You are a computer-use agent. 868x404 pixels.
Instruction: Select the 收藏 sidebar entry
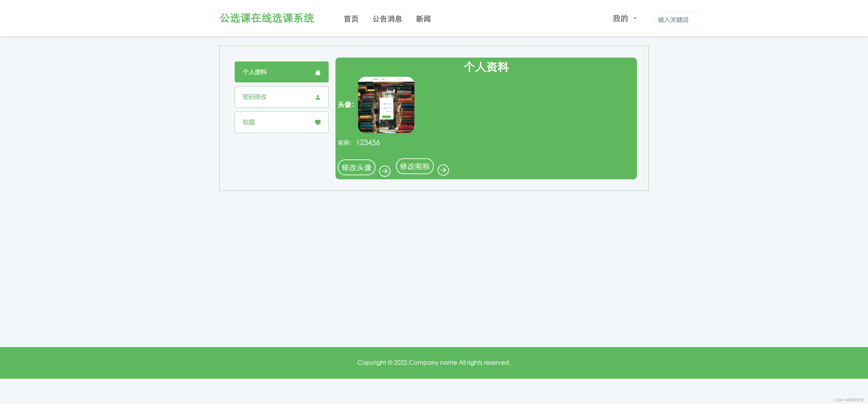tap(281, 122)
